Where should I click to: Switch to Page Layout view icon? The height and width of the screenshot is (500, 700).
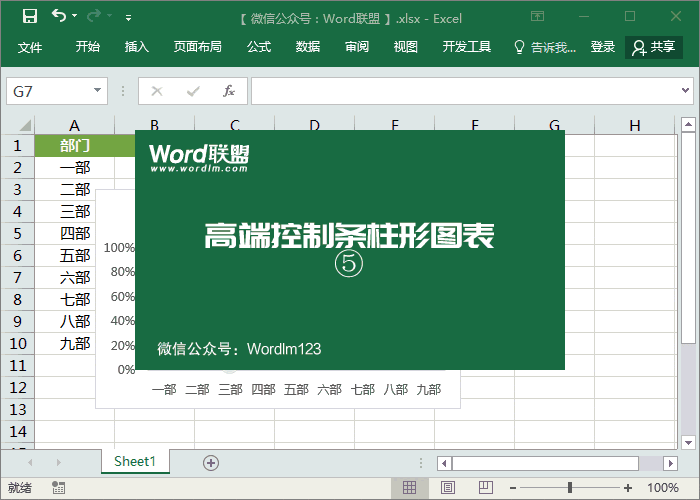tap(448, 488)
